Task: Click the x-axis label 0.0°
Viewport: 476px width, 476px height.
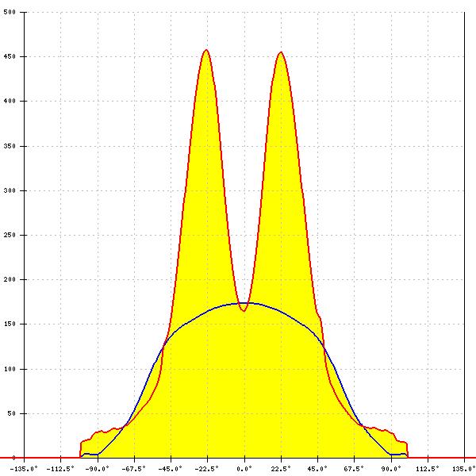Action: (x=244, y=469)
